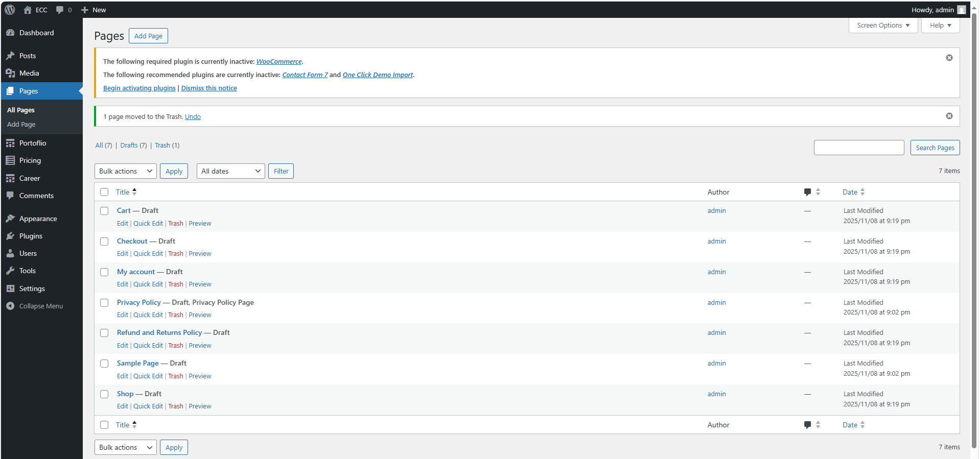Screen dimensions: 980x459
Task: Open the WordPress logo menu
Action: tap(10, 10)
